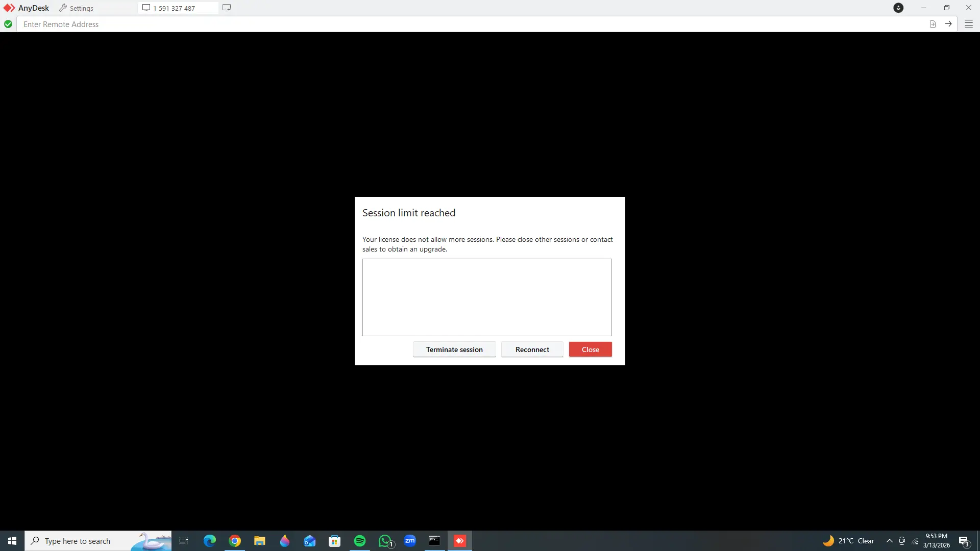The image size is (980, 551).
Task: Open the weather widget showing 21°C Clear
Action: pos(849,541)
